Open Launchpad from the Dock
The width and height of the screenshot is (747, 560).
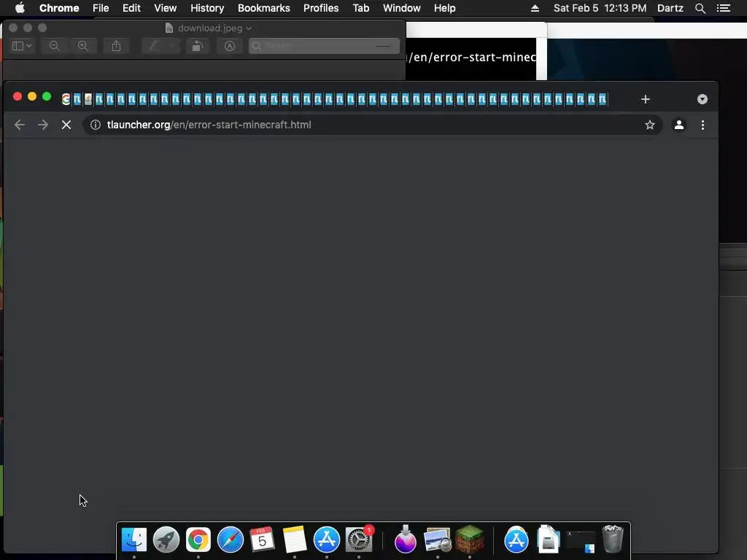coord(166,540)
